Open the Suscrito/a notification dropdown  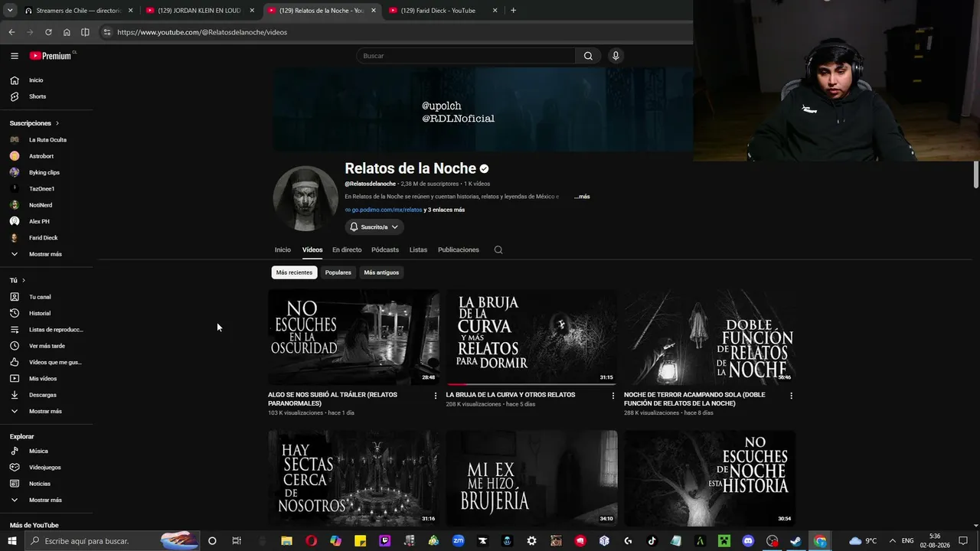click(374, 227)
